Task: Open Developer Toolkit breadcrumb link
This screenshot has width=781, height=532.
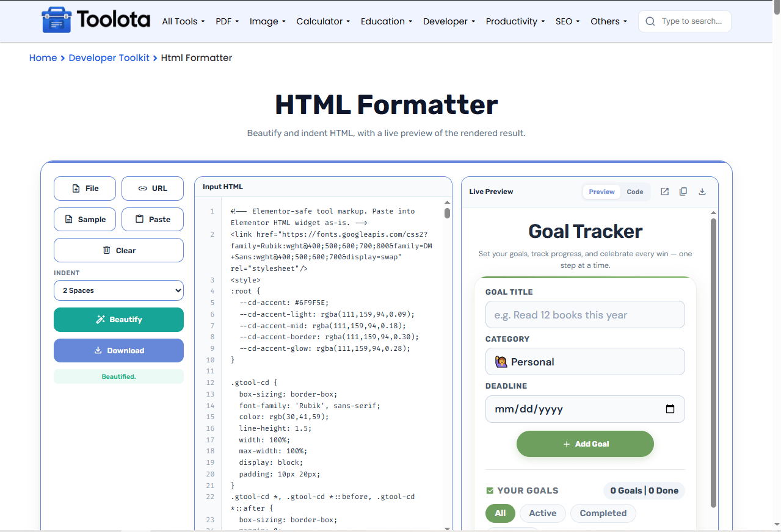Action: point(109,58)
